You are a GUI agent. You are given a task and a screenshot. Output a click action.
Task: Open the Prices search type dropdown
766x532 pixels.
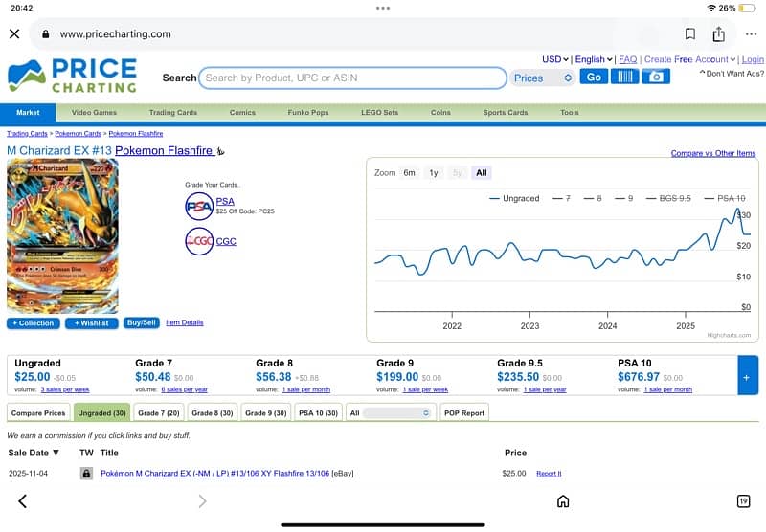(542, 78)
